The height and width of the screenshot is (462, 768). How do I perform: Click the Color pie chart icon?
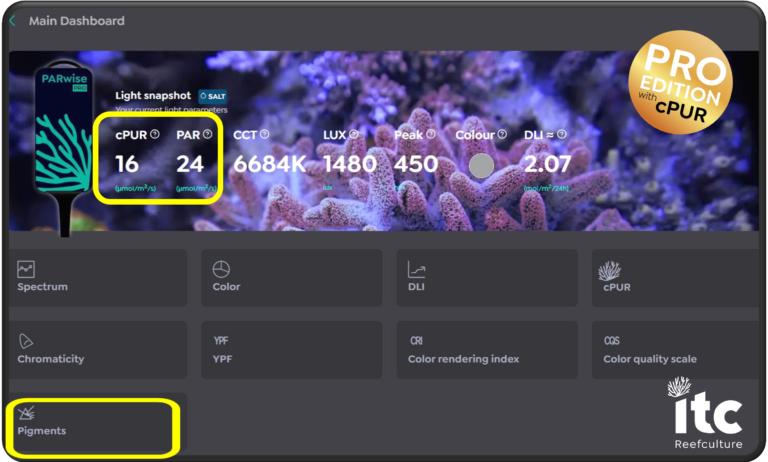221,269
